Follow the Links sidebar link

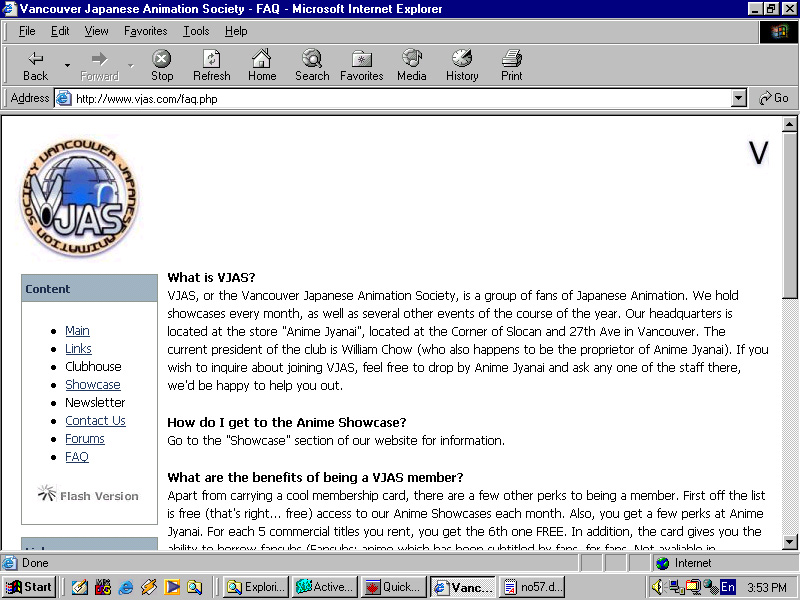pos(78,348)
